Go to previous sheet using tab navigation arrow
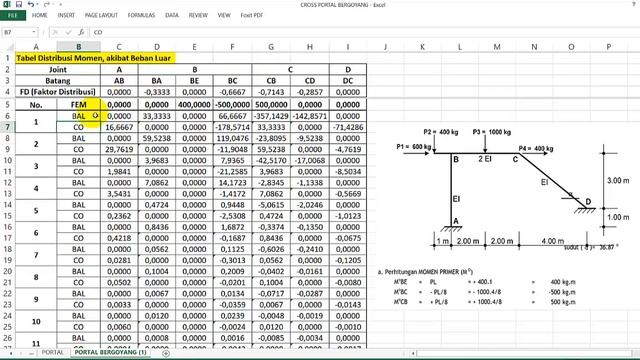 point(11,353)
